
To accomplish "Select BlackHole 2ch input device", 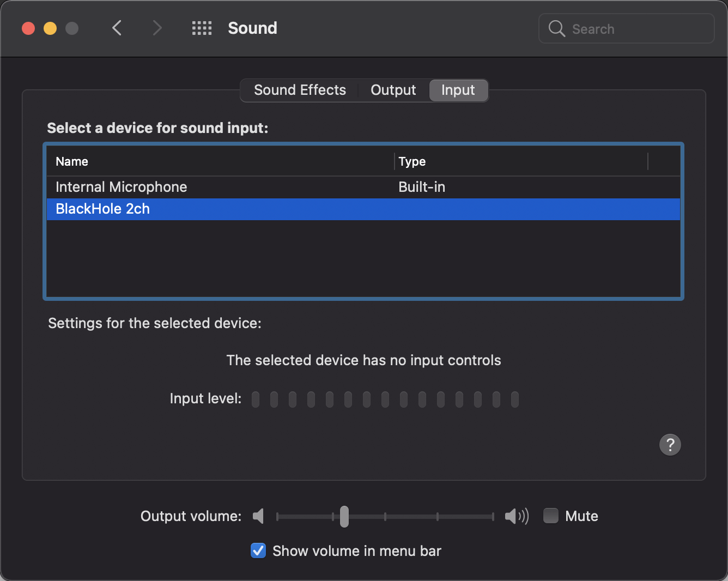I will (103, 209).
